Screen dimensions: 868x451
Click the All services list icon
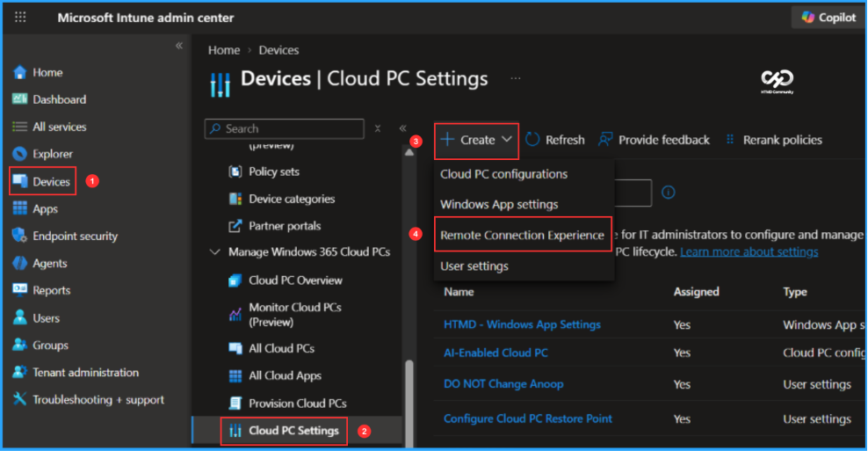pos(20,127)
